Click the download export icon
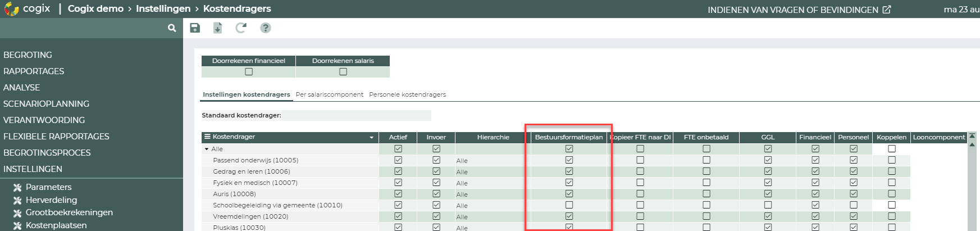The image size is (980, 231). coord(218,28)
